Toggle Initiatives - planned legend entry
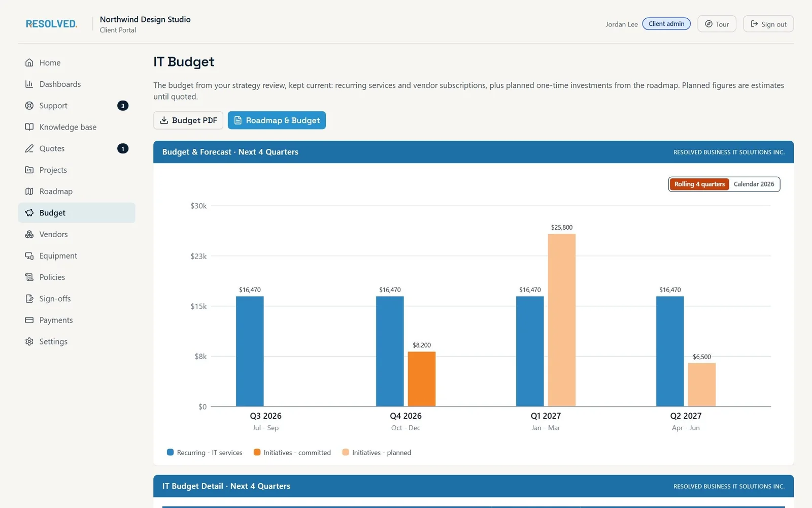The image size is (812, 508). 377,453
